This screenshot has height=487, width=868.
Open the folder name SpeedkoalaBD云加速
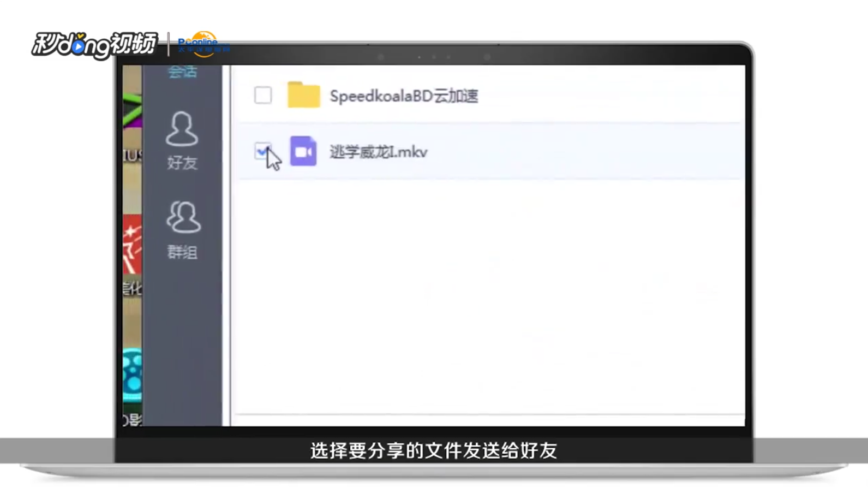coord(404,96)
